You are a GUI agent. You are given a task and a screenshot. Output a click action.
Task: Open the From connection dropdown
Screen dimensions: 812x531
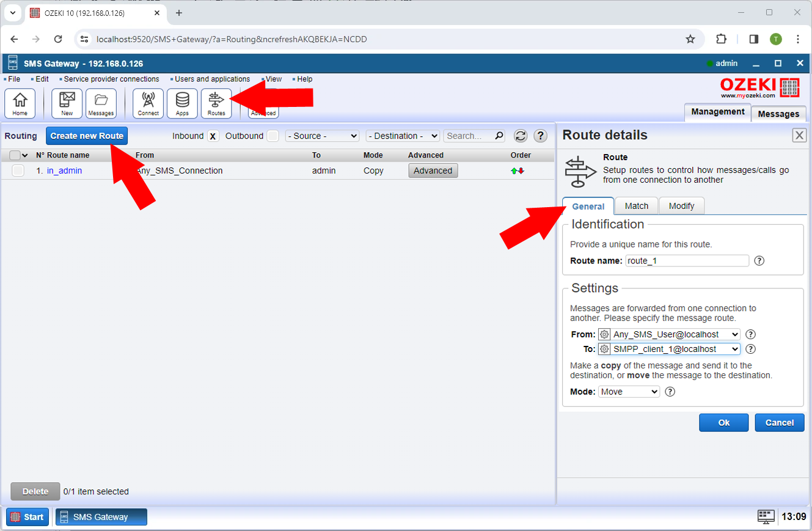tap(675, 334)
